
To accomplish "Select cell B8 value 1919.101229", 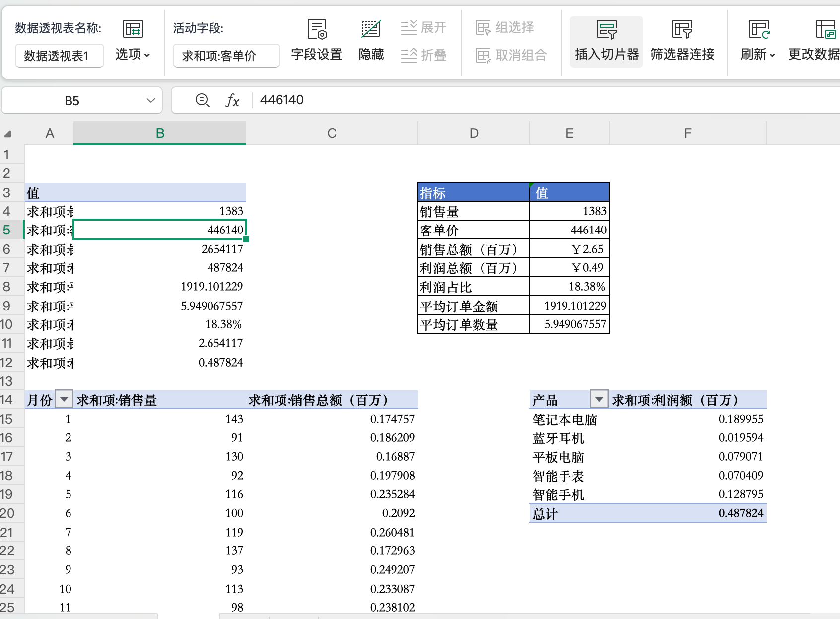I will (160, 287).
